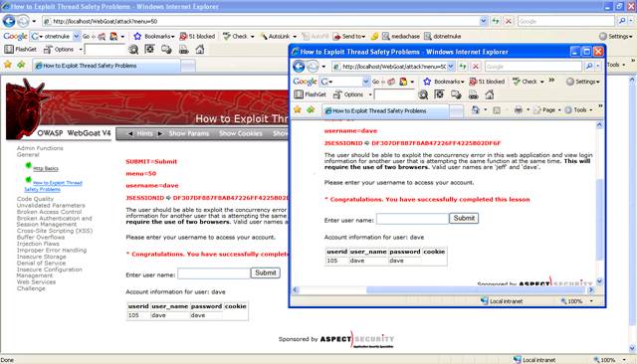Viewport: 637px width, 364px height.
Task: Expand hidden Google toolbar buttons chevron in the front window
Action: [x=551, y=81]
